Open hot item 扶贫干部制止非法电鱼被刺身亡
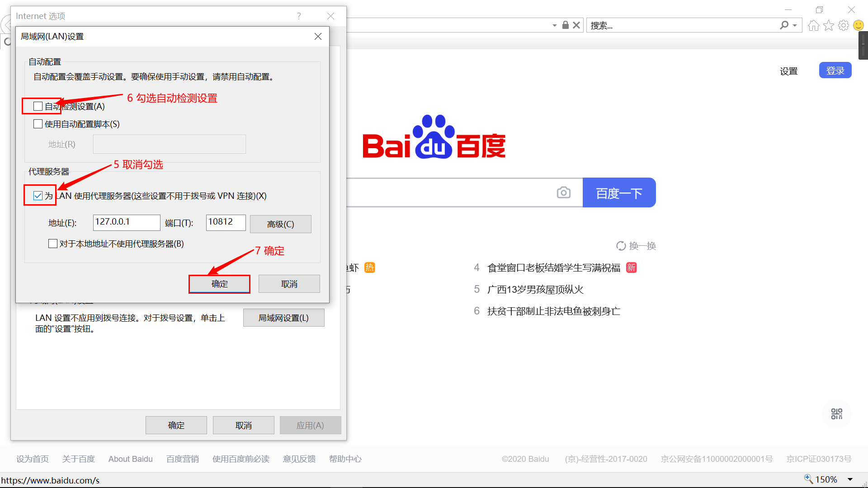 tap(554, 311)
